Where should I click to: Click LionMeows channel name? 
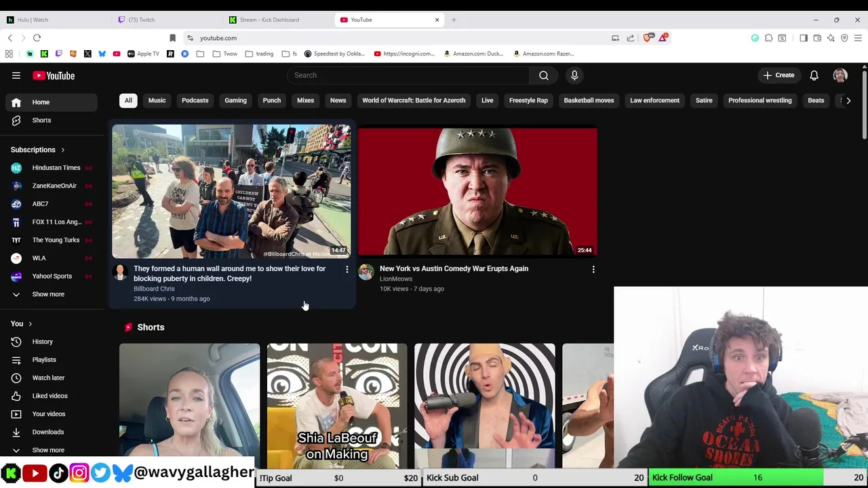pyautogui.click(x=396, y=279)
